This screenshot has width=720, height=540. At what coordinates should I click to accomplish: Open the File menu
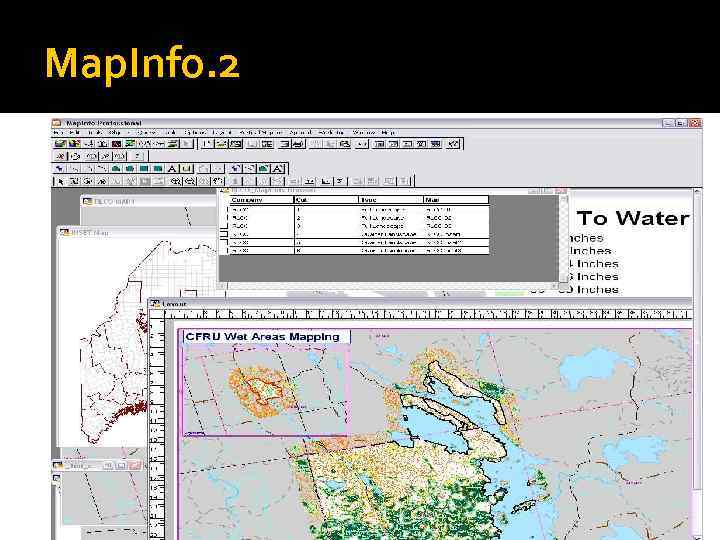(58, 132)
